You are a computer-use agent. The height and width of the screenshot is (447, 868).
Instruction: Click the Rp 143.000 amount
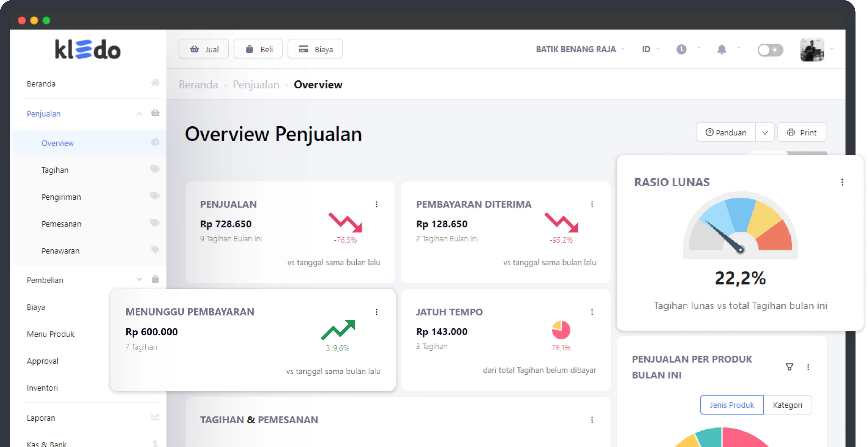coord(442,332)
